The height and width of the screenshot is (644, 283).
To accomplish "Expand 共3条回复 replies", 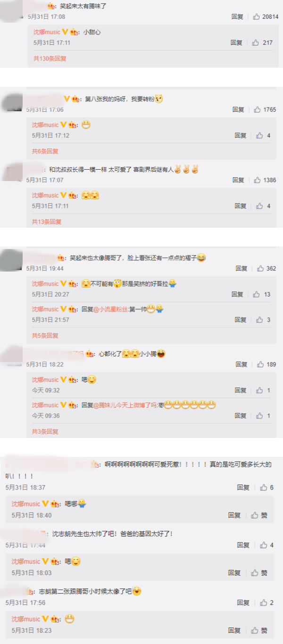I will tap(45, 431).
